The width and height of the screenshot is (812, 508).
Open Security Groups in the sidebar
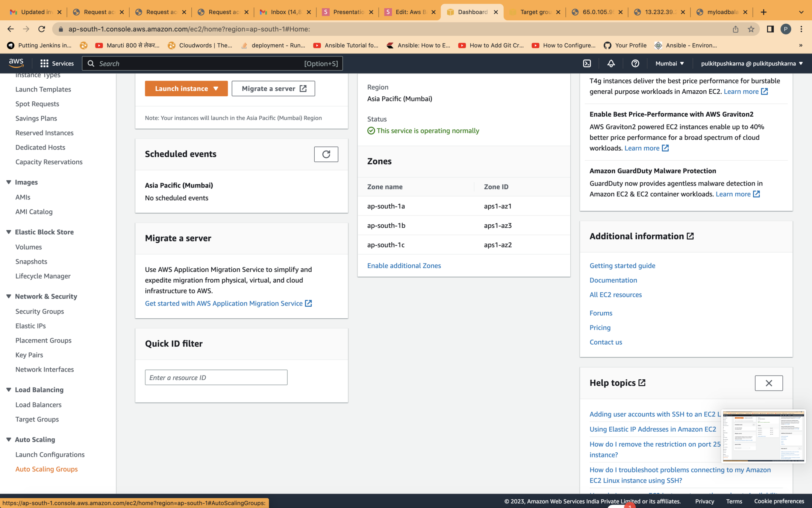coord(39,311)
